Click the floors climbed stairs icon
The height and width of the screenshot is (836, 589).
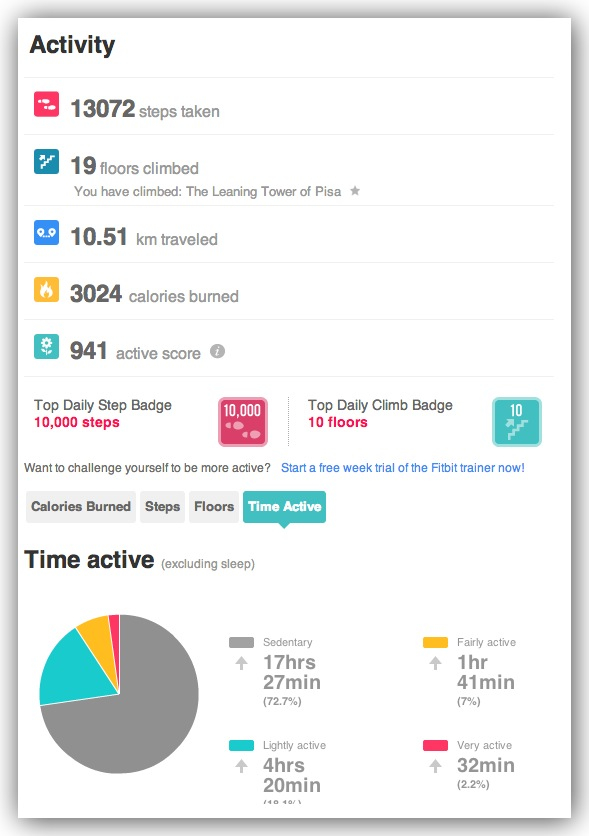(46, 161)
